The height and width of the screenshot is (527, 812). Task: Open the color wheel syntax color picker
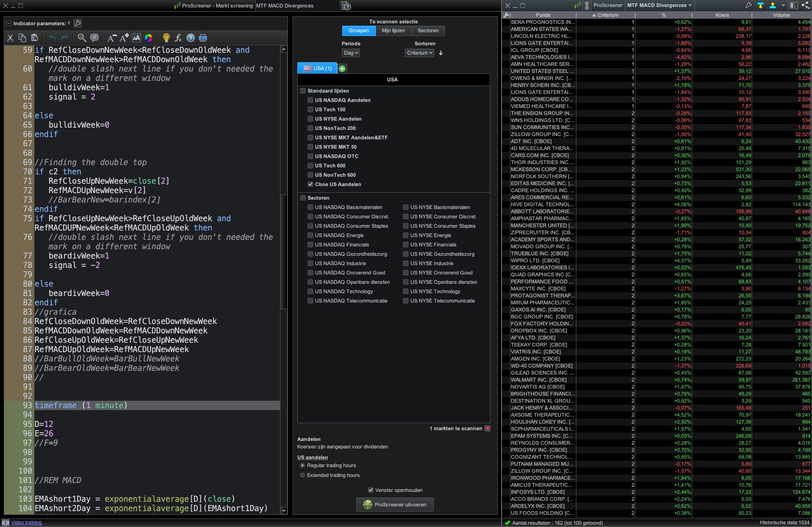click(149, 38)
